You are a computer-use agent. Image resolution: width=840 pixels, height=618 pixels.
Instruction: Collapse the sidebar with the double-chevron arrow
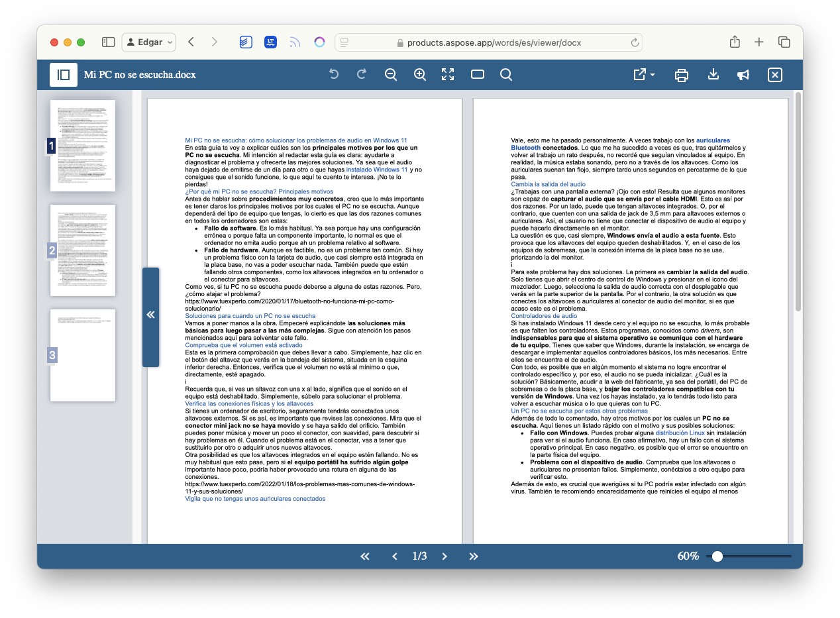click(x=150, y=315)
